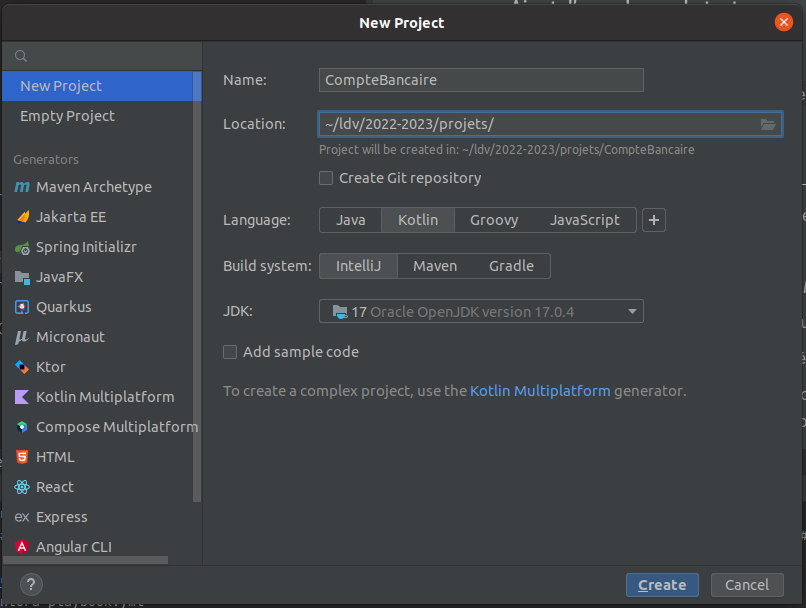Image resolution: width=806 pixels, height=608 pixels.
Task: Select Java as project language
Action: pos(351,220)
